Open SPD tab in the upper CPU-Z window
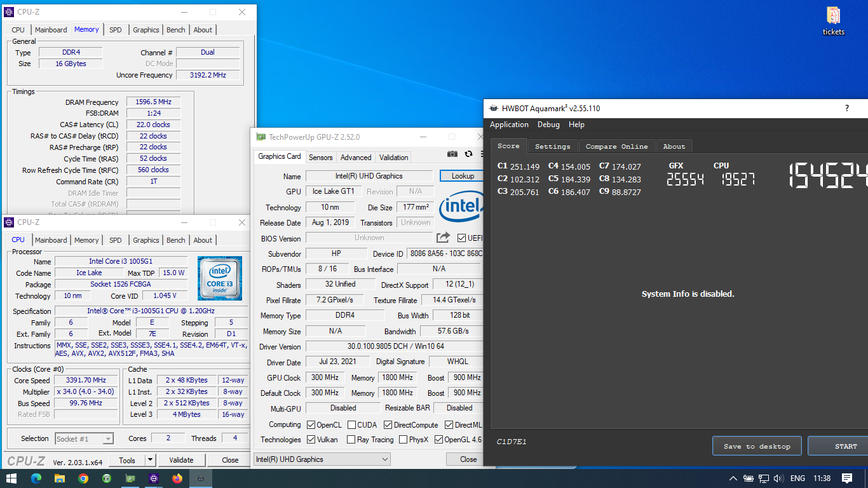This screenshot has height=488, width=868. [115, 30]
